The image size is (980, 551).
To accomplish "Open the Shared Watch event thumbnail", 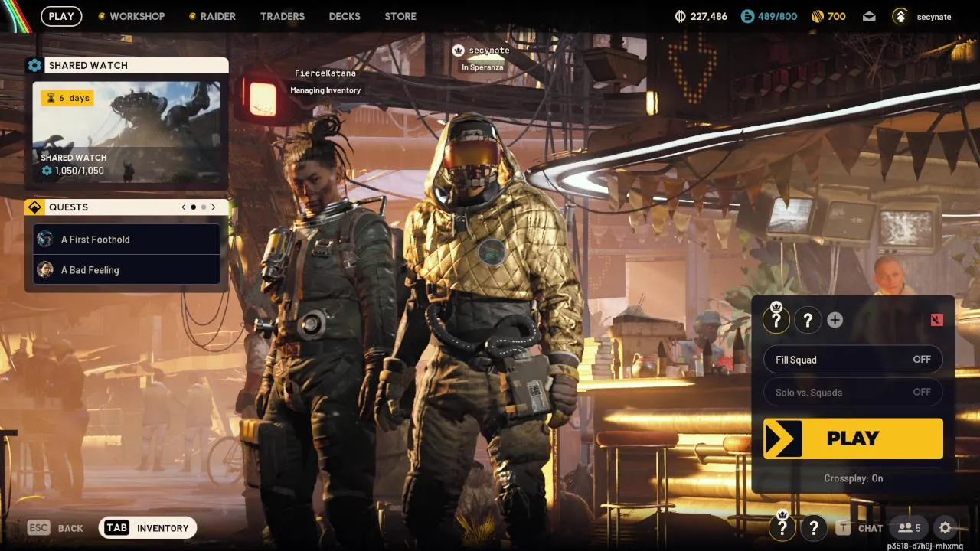I will 126,132.
